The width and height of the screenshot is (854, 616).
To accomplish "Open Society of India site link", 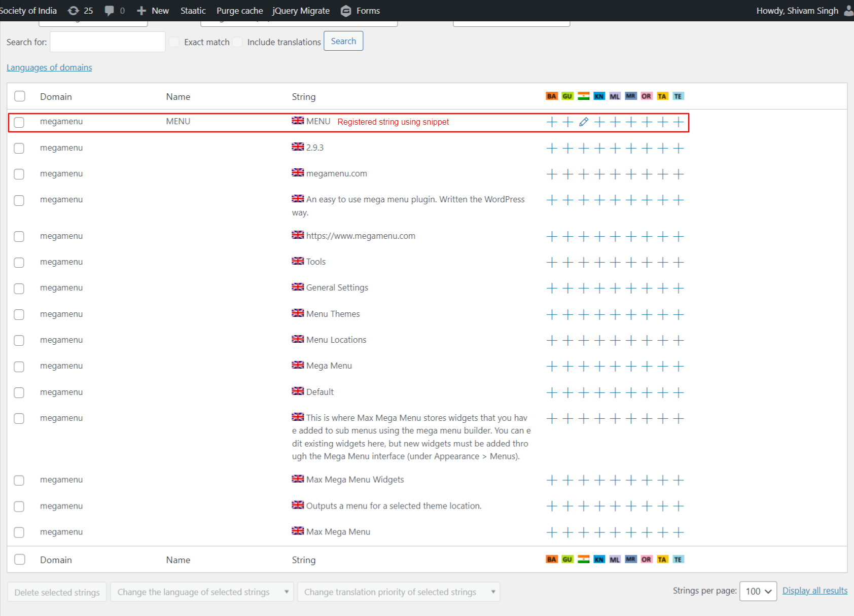I will point(28,11).
